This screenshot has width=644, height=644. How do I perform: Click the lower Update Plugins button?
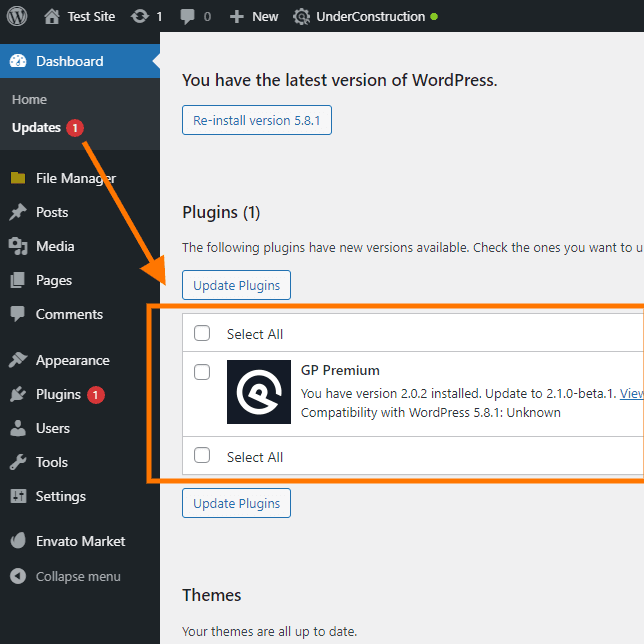pyautogui.click(x=237, y=503)
